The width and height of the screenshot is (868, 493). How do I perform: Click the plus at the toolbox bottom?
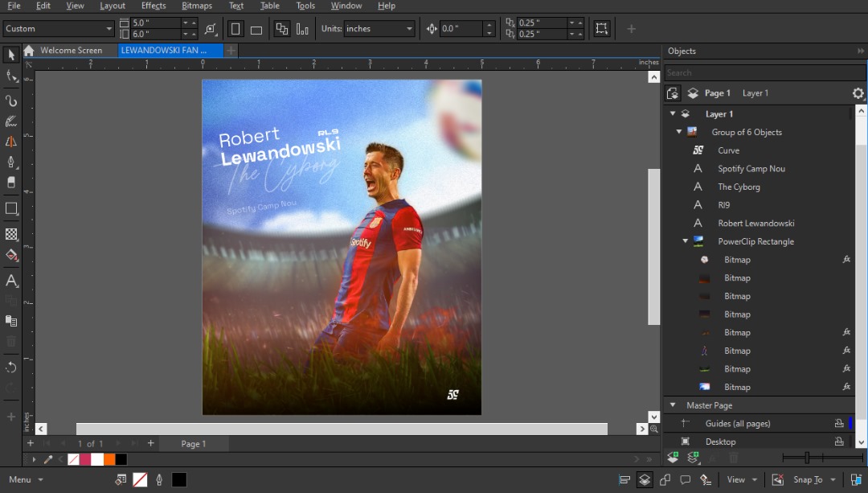point(11,417)
